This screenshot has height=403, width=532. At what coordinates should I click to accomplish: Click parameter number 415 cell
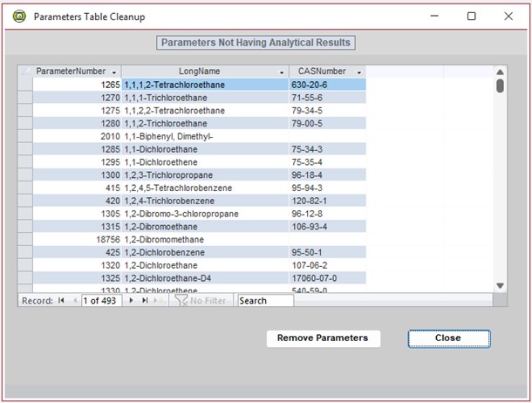[x=77, y=188]
